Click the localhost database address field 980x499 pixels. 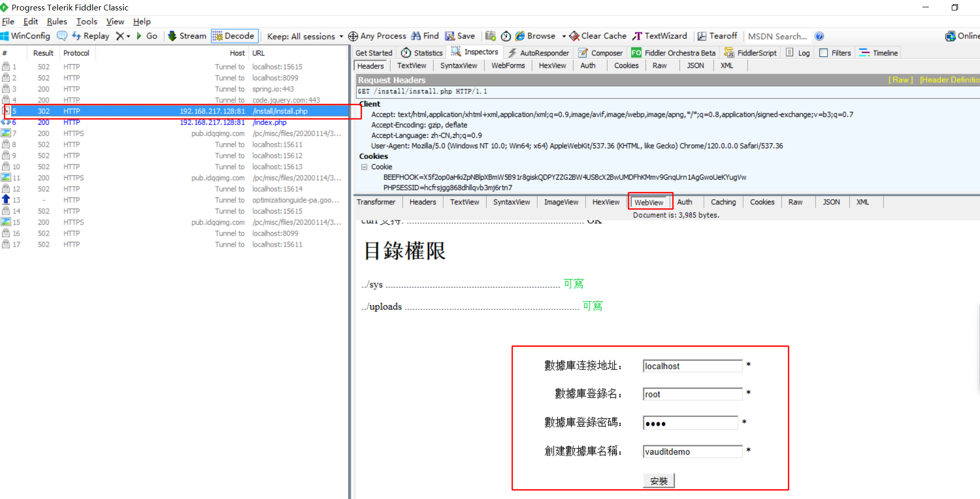pos(693,366)
